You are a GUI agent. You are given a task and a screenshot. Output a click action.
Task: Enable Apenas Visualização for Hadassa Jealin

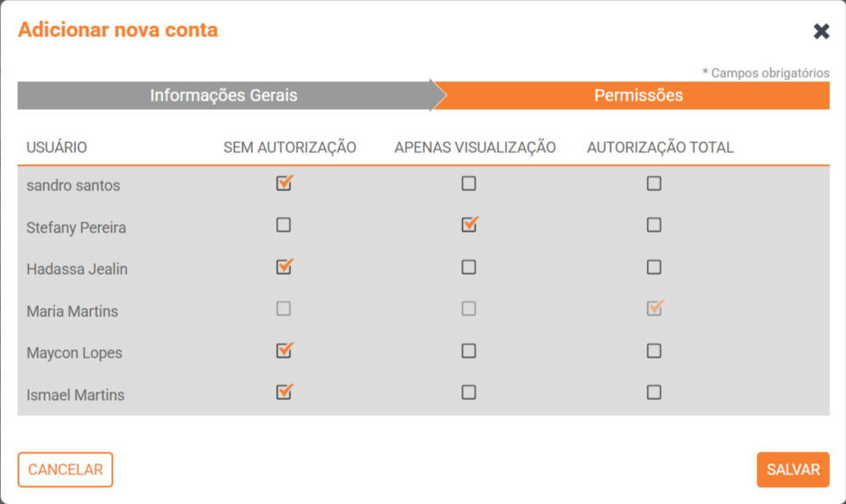(469, 267)
